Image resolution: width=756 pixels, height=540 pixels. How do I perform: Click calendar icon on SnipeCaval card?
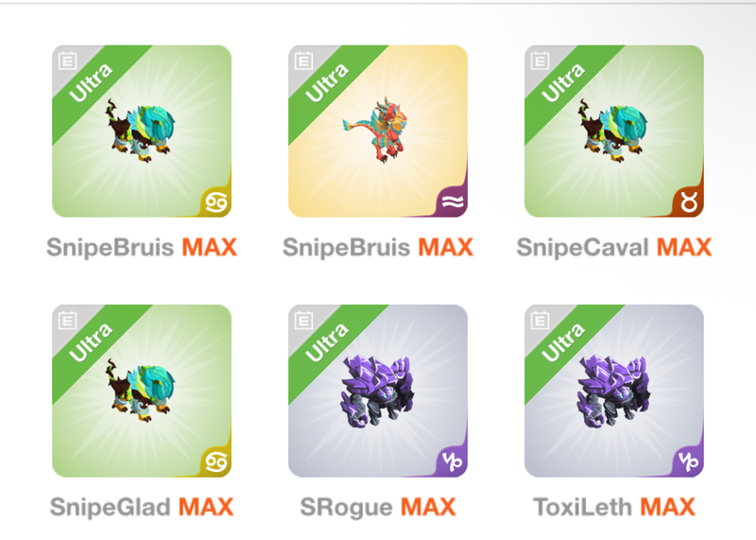click(x=540, y=61)
